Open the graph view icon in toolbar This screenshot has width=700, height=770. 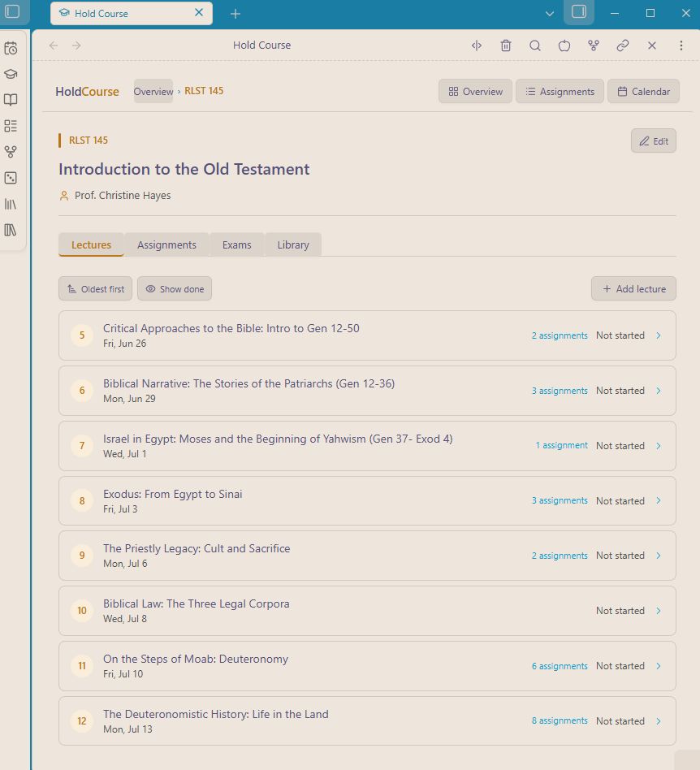click(594, 45)
